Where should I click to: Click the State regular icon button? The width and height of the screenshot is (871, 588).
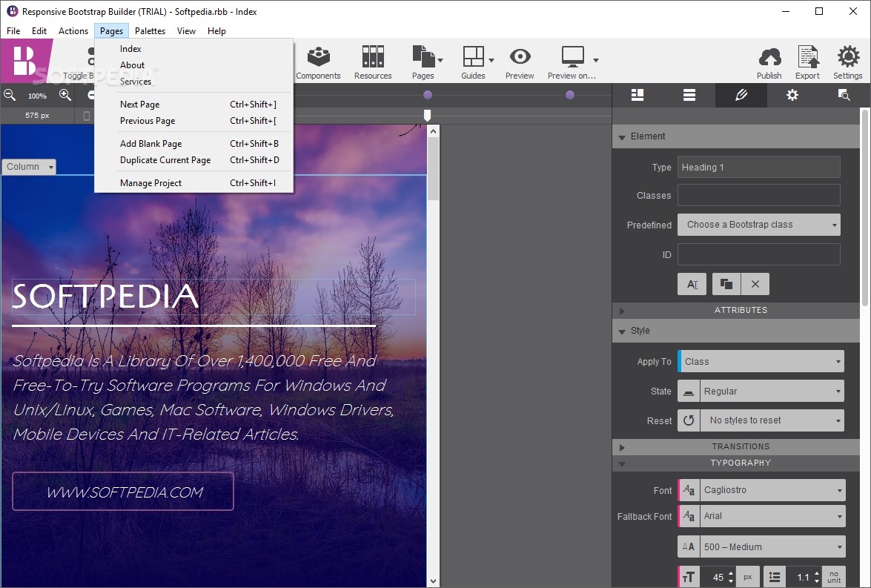(x=689, y=392)
